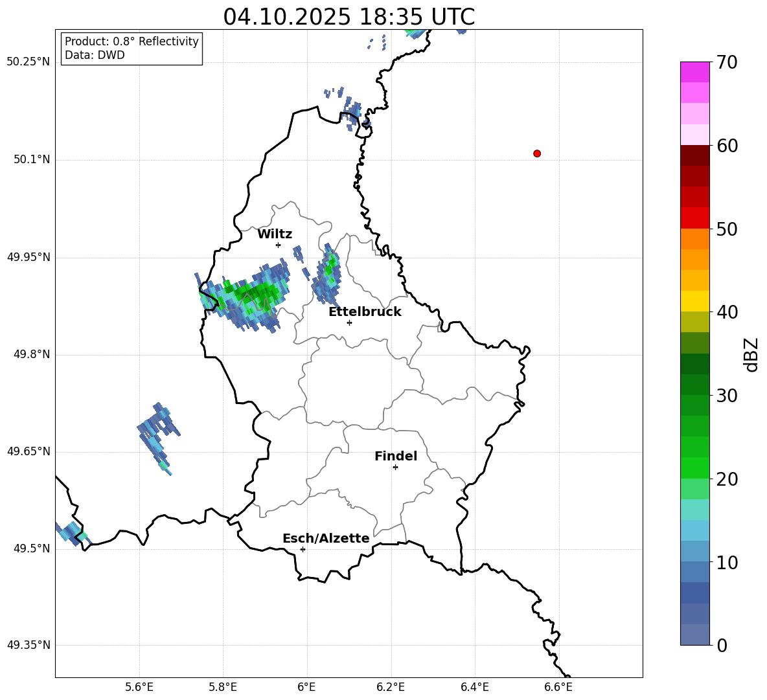This screenshot has width=767, height=700.
Task: Click the 6.2°E longitude label
Action: tap(391, 687)
